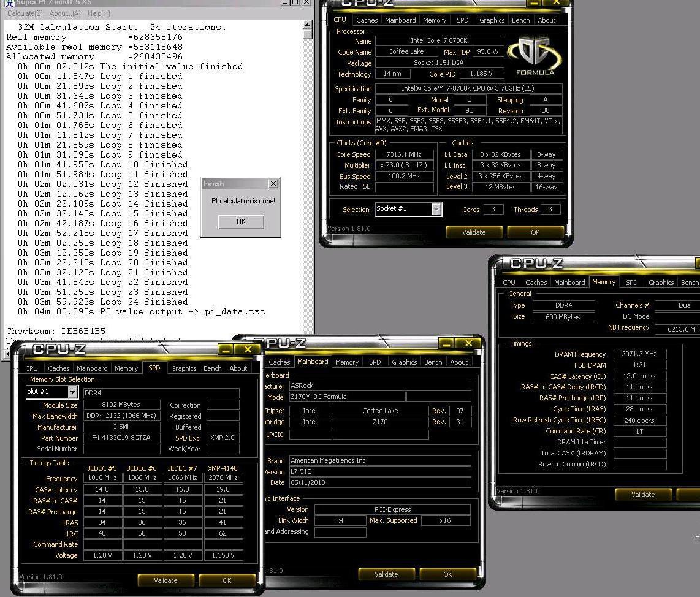This screenshot has width=700, height=597.
Task: Close the SPD CPU-Z window
Action: click(x=248, y=349)
